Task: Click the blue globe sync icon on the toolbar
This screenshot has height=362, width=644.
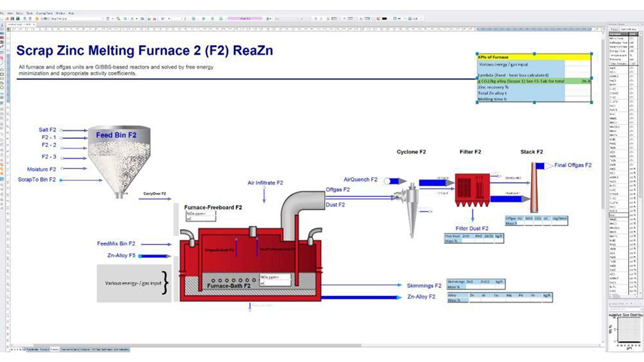Action: [x=193, y=18]
